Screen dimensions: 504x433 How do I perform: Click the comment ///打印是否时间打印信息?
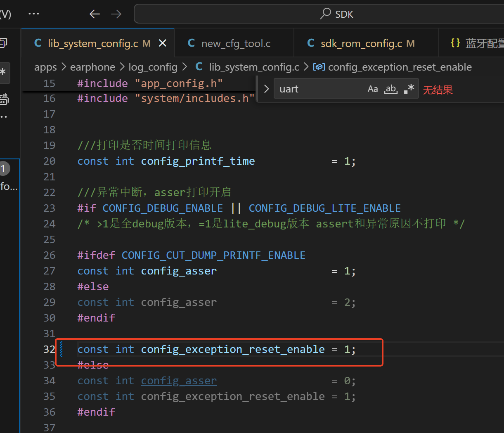click(x=144, y=145)
